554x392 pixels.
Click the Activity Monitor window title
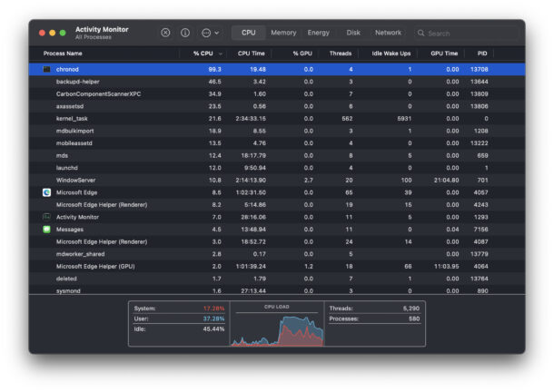102,29
